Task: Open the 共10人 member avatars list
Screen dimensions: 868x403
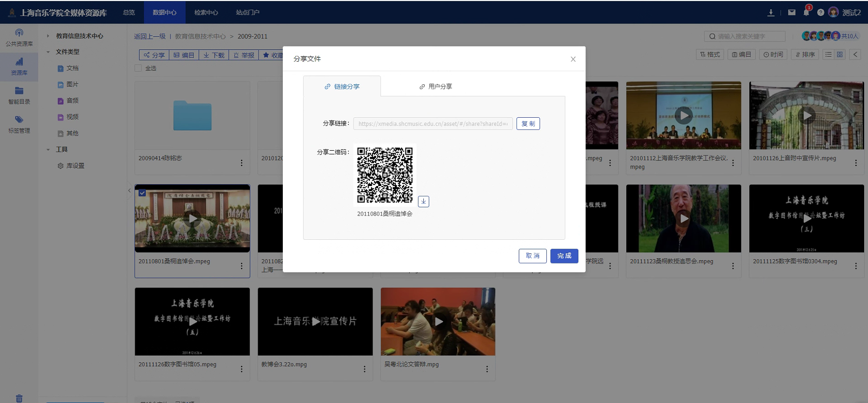Action: (x=830, y=36)
